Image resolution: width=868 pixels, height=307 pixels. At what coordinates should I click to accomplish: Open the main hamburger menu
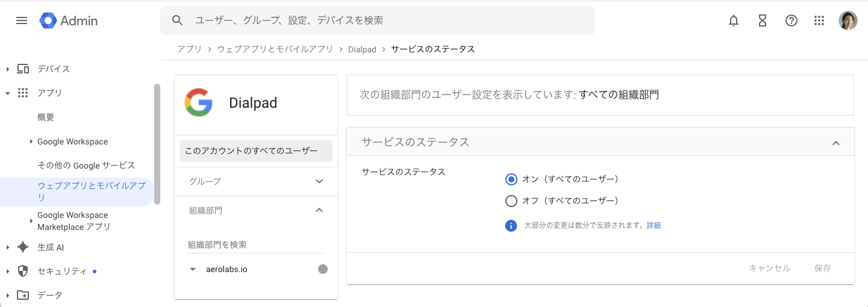[22, 20]
